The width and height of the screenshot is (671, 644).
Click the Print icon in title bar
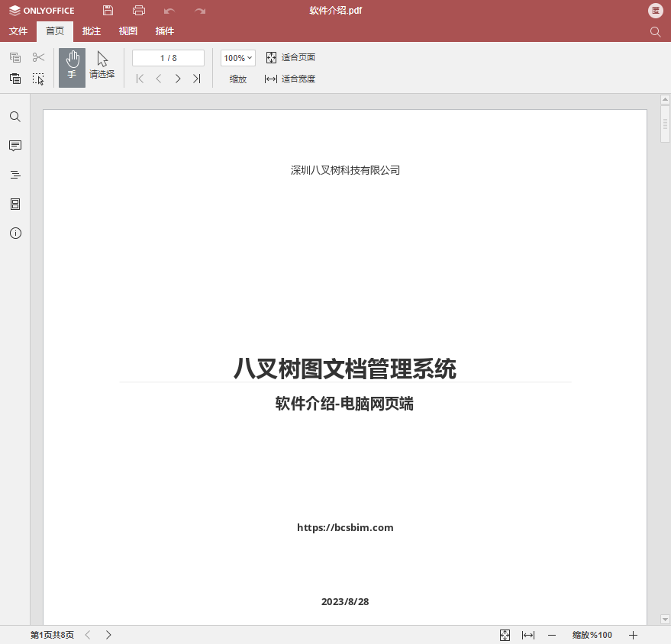pyautogui.click(x=138, y=11)
